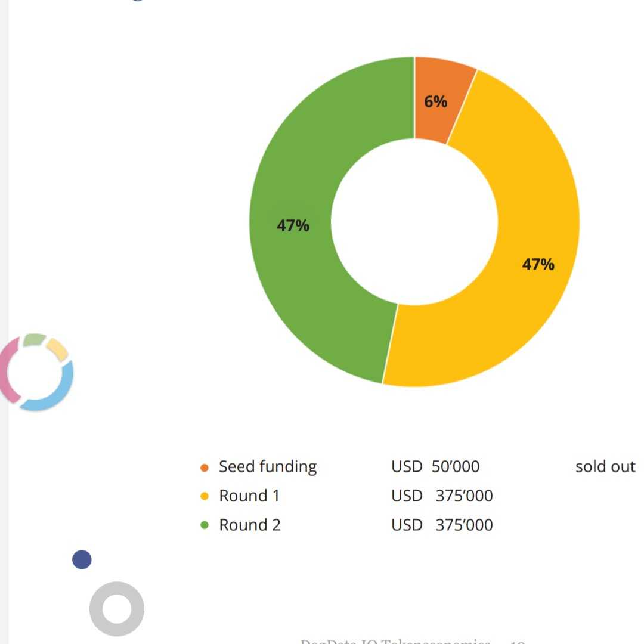Click the solid dark blue circle
Screen dimensions: 644x644
point(82,559)
